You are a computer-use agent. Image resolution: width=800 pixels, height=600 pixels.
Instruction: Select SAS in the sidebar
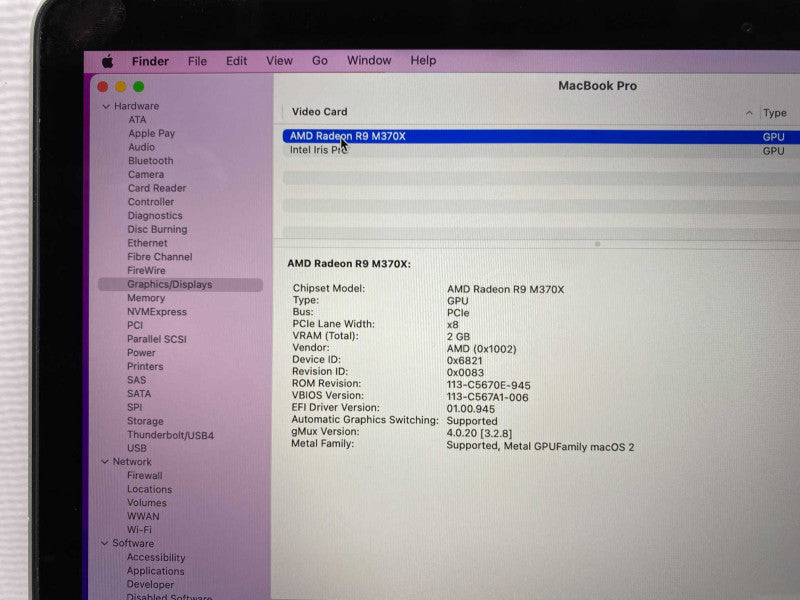tap(136, 380)
